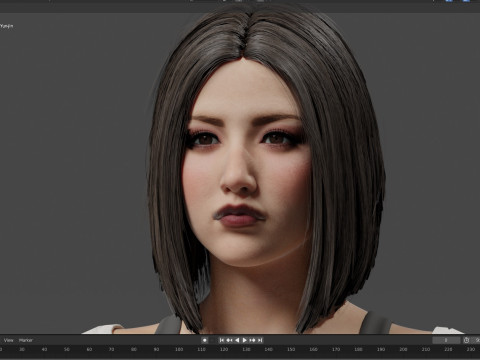
Task: Click frame 100 on the timeline ruler
Action: click(179, 349)
